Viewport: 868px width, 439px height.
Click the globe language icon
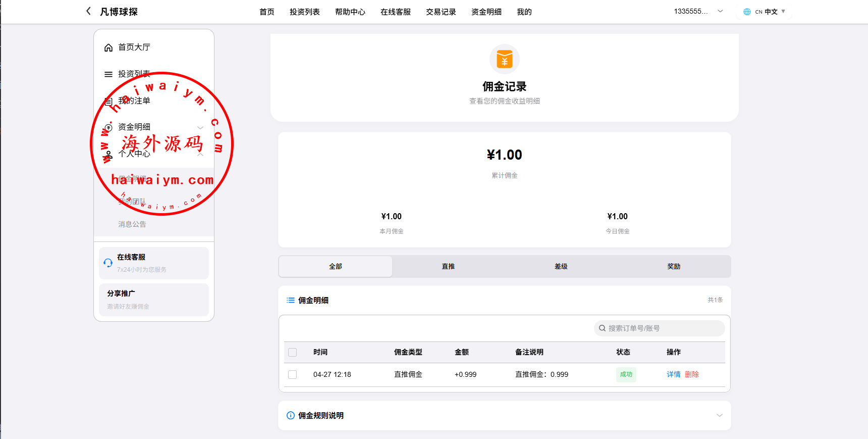(x=747, y=12)
